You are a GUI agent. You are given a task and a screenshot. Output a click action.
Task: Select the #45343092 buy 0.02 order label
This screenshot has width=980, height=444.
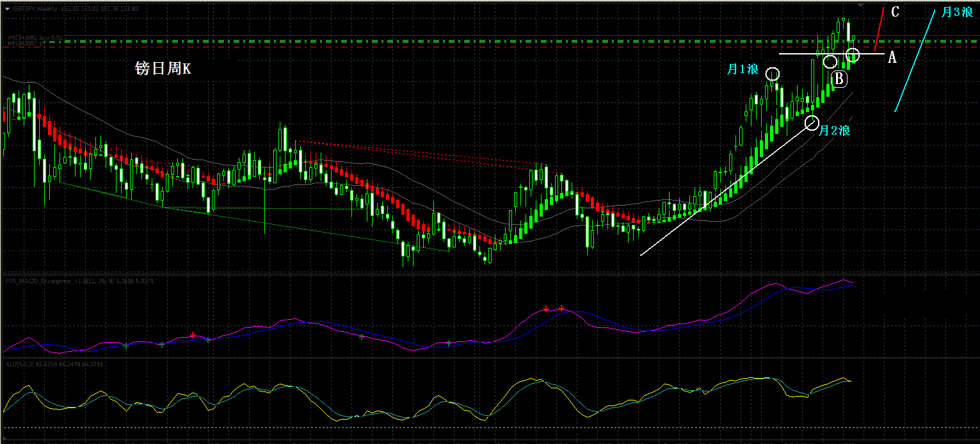pos(35,38)
